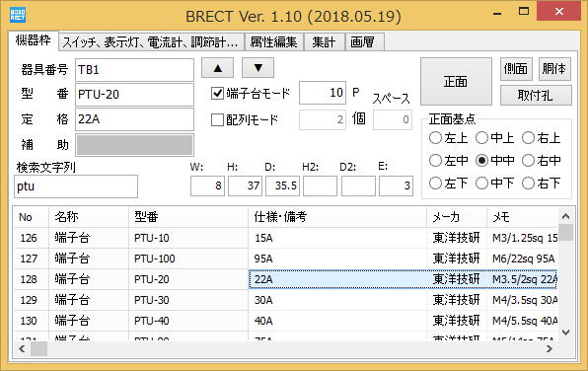
Task: Open the スイッチ、表示灯、電流計 tab
Action: (x=151, y=42)
